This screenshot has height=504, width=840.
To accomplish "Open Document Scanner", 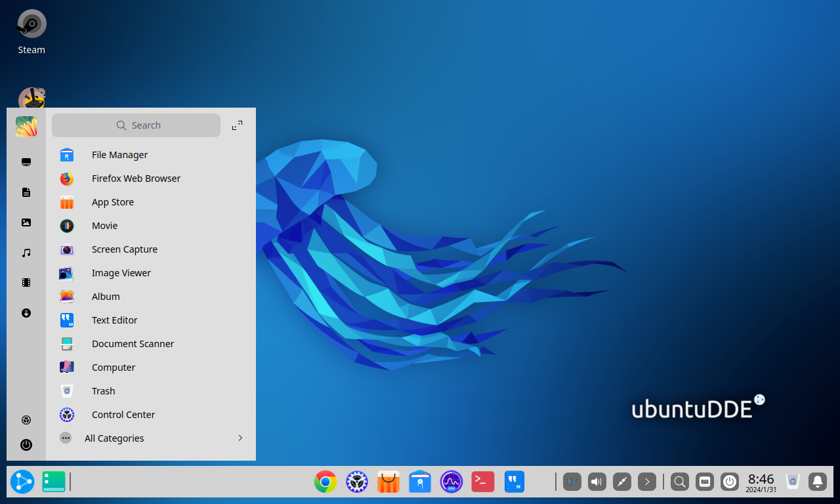I will point(150,344).
